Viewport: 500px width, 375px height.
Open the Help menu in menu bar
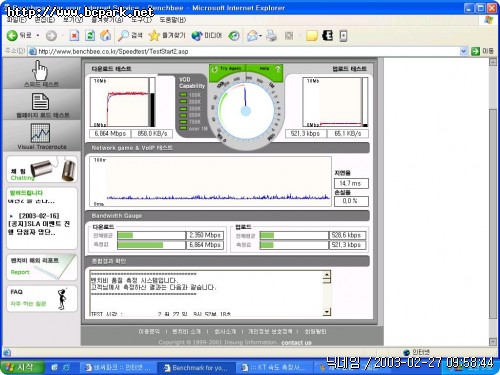click(x=172, y=20)
